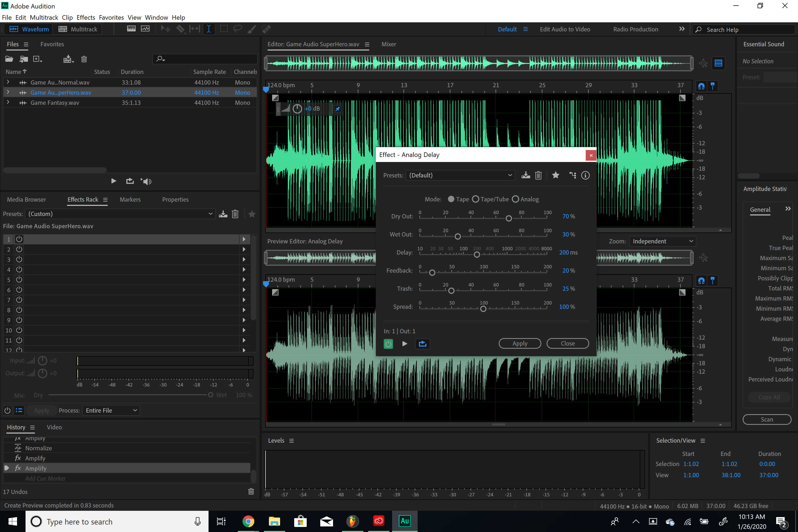Expand the Game Fantasy.wav file entry
The width and height of the screenshot is (798, 532).
(8, 102)
